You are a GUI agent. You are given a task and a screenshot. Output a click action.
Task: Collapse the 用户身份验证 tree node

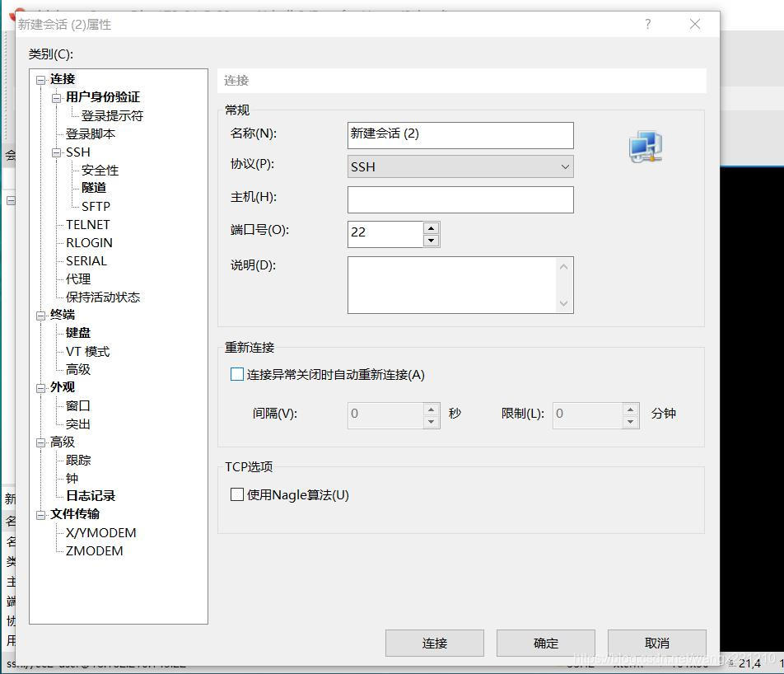pos(56,98)
